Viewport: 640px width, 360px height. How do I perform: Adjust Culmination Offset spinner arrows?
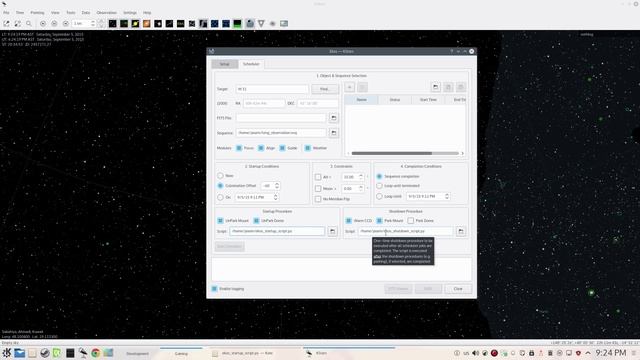tap(277, 186)
